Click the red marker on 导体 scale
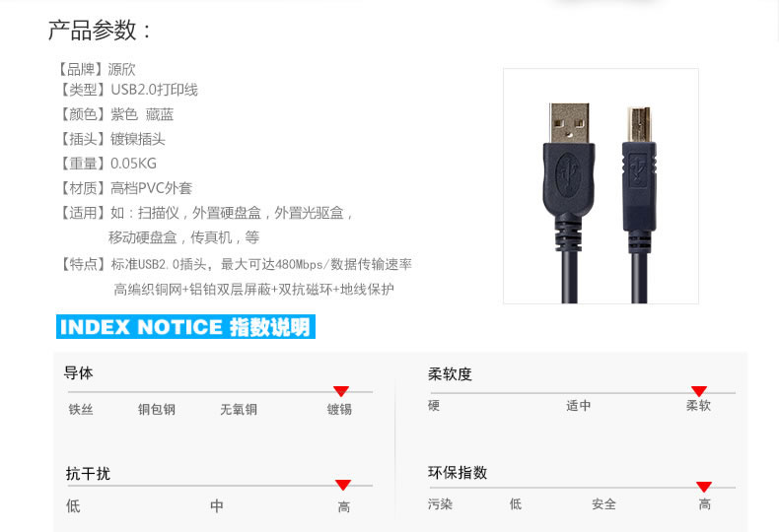Image resolution: width=779 pixels, height=532 pixels. [341, 391]
